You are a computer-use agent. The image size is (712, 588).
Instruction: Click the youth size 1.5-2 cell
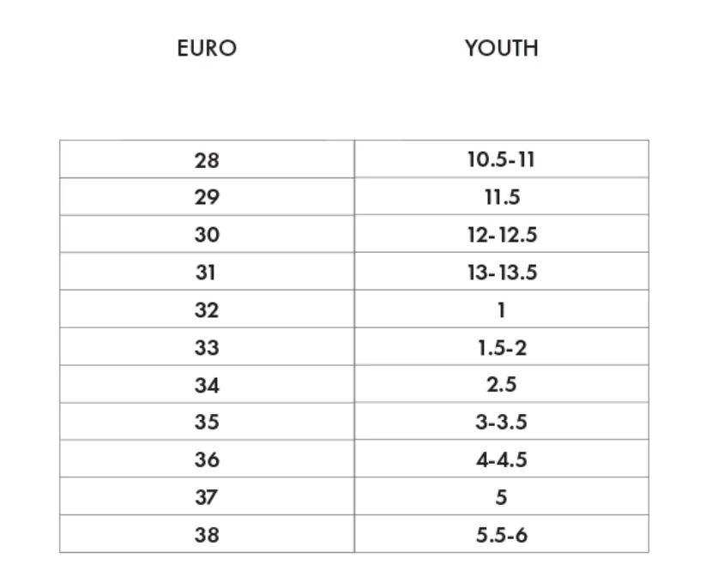tap(502, 347)
